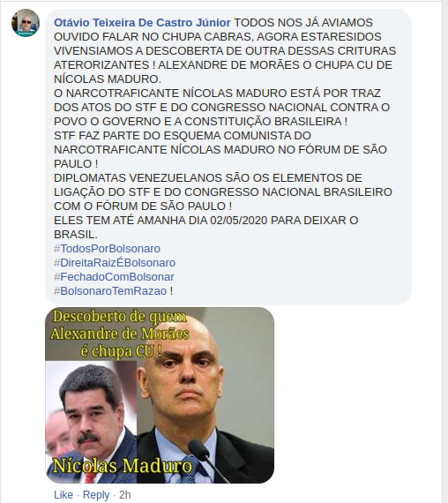The image size is (448, 503).
Task: Open the 2h timestamp permalink
Action: (125, 495)
